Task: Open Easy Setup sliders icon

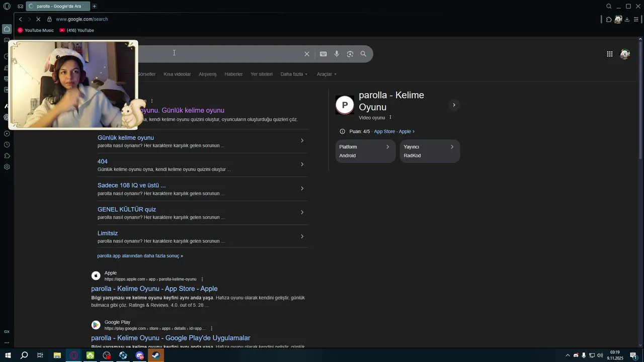Action: pyautogui.click(x=636, y=19)
